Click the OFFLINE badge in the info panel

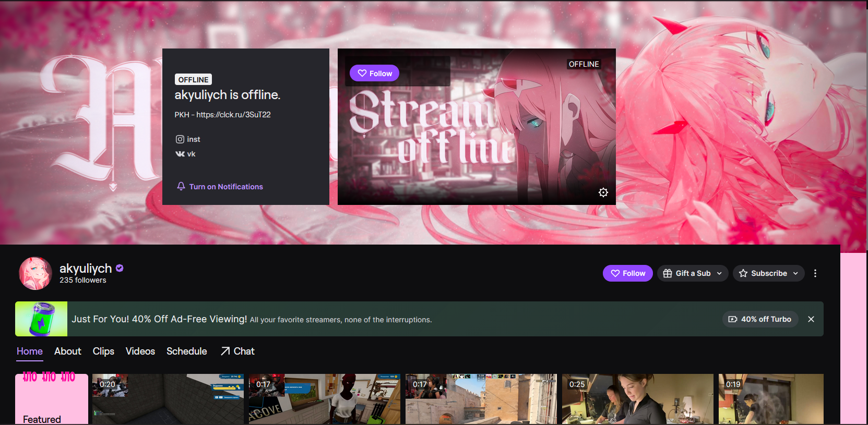193,79
